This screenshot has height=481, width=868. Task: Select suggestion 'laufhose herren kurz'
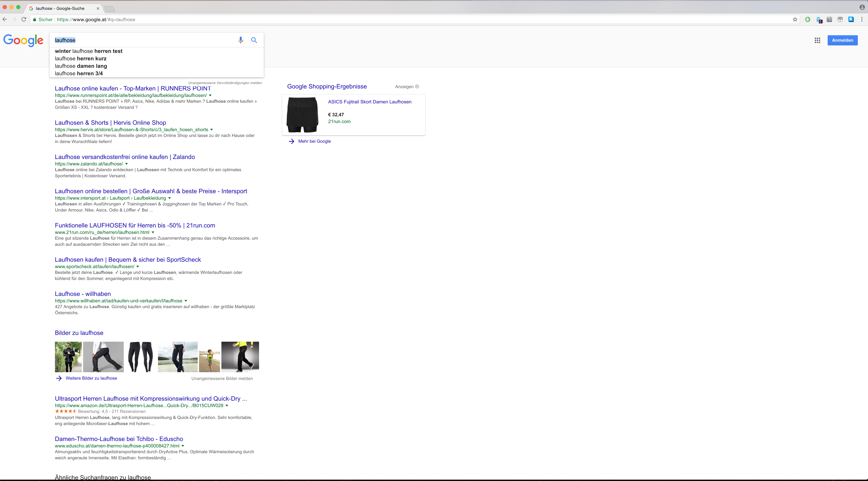pyautogui.click(x=81, y=59)
